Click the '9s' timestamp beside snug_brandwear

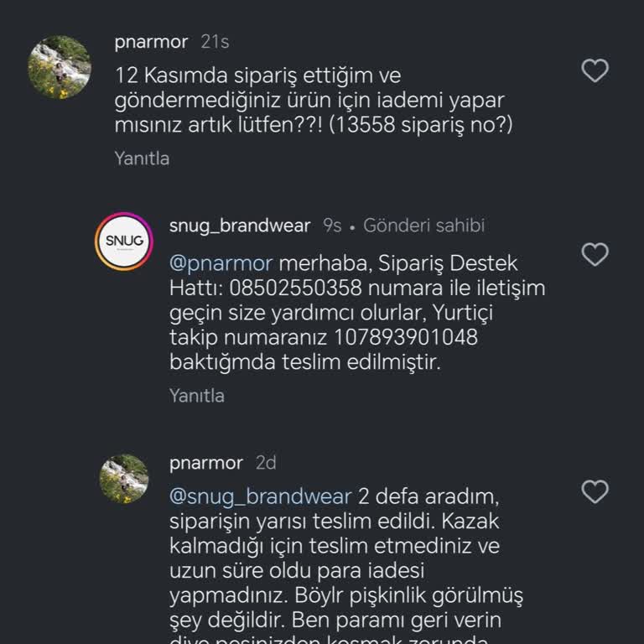332,226
